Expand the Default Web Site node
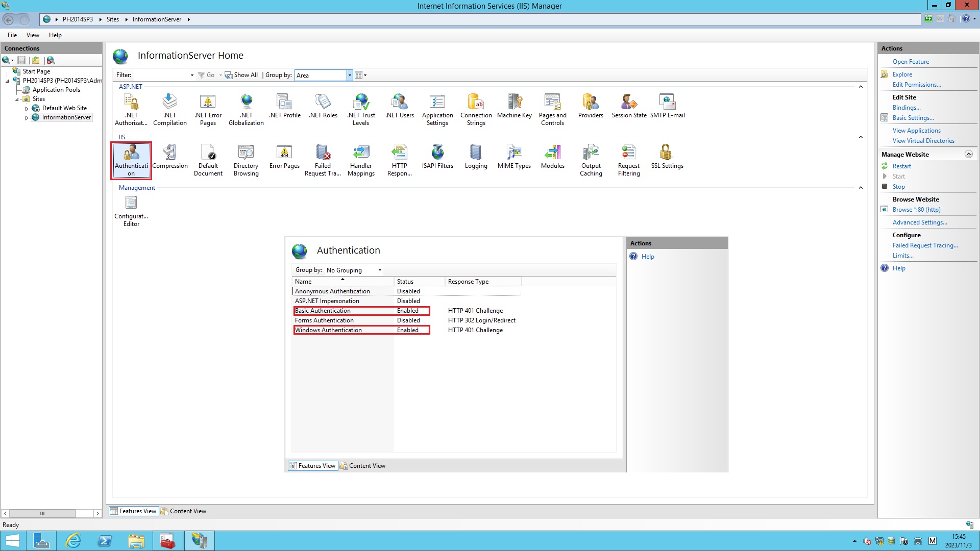980x551 pixels. (x=27, y=109)
